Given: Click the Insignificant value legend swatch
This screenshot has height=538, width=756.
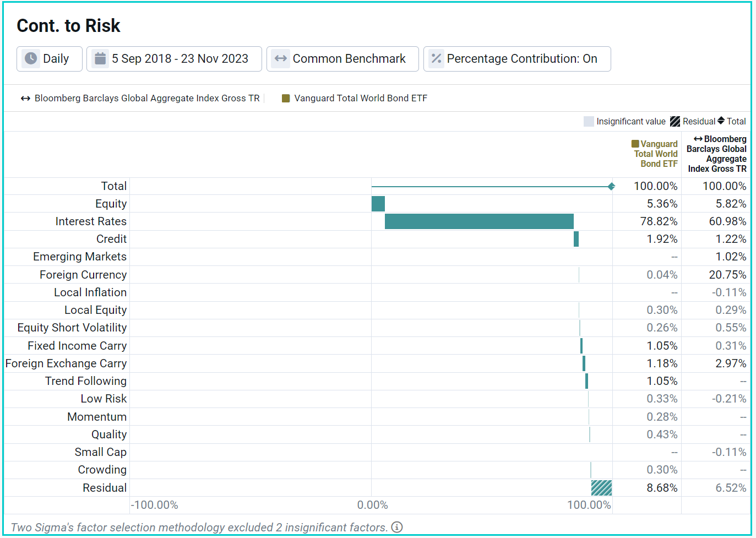Looking at the screenshot, I should coord(589,121).
